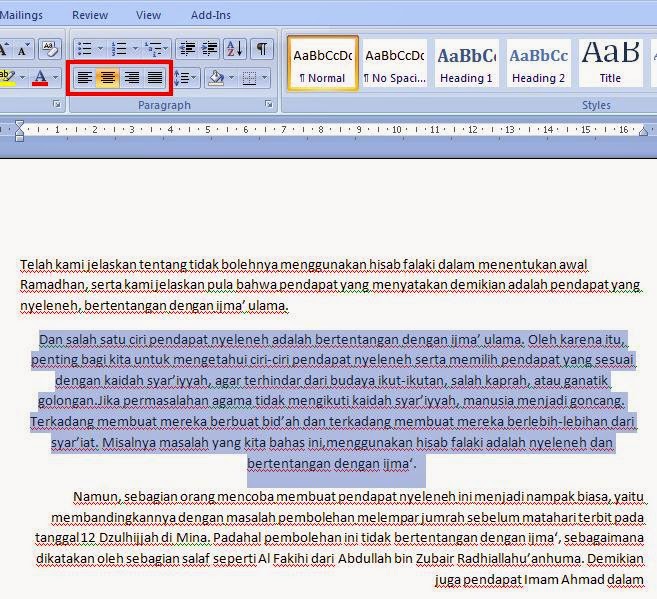This screenshot has height=599, width=657.
Task: Apply the Normal style
Action: [323, 63]
